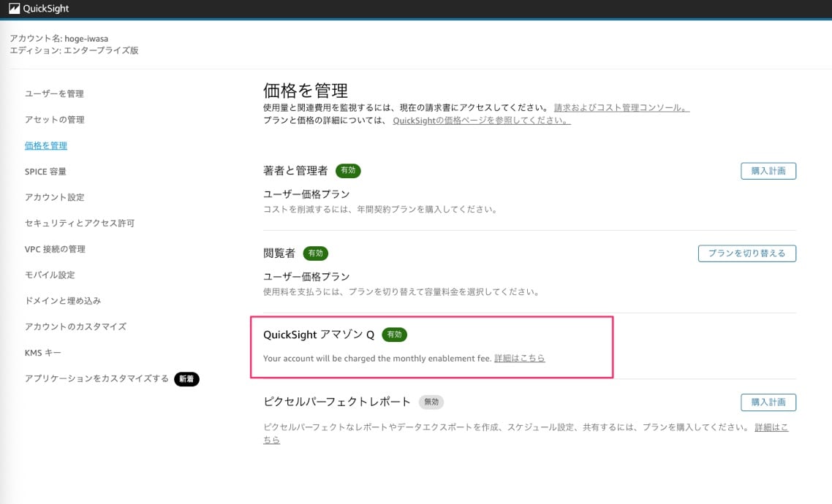Open KMS キー settings

pyautogui.click(x=43, y=352)
